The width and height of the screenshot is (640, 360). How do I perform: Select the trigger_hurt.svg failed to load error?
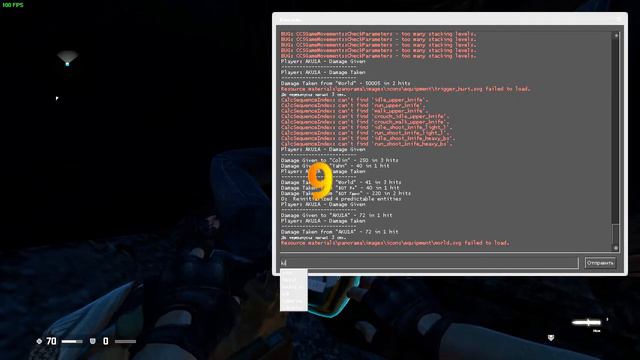pyautogui.click(x=405, y=89)
